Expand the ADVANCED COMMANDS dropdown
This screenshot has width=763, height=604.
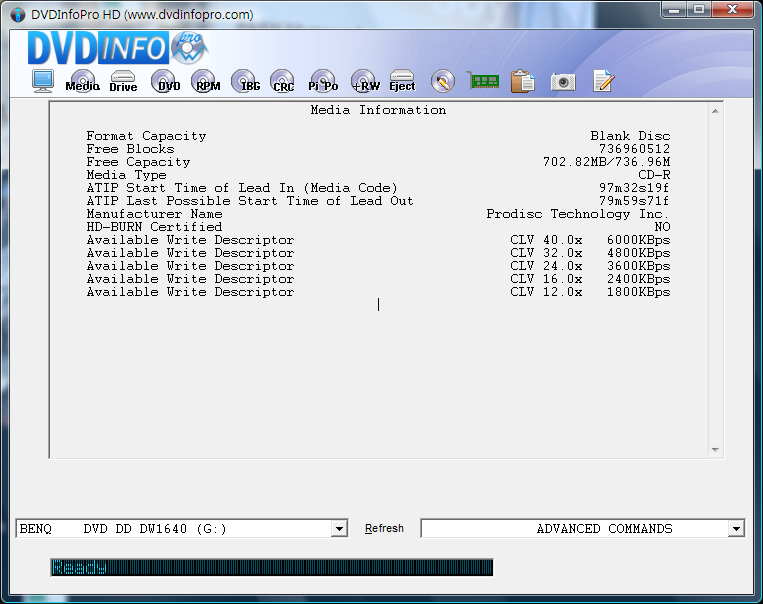[x=736, y=529]
